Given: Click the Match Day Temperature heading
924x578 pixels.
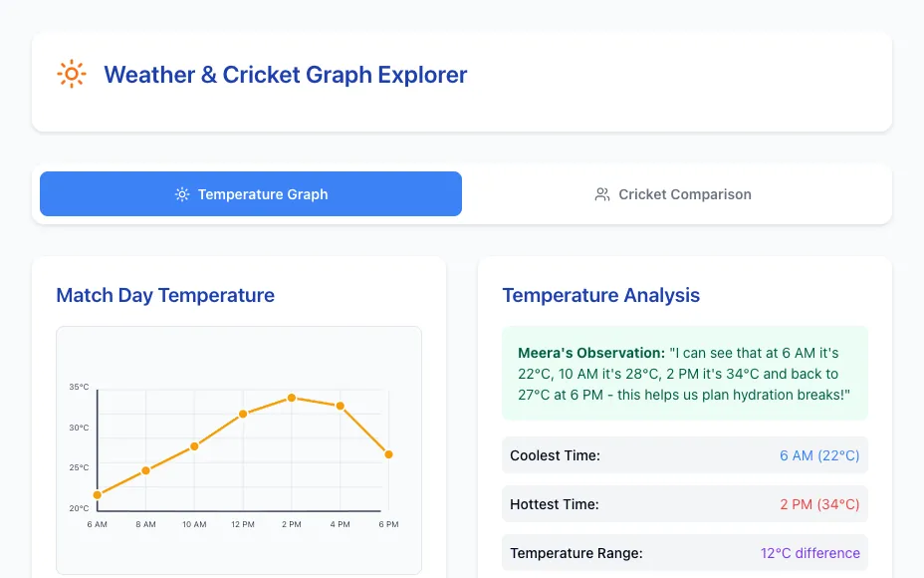Looking at the screenshot, I should (165, 295).
